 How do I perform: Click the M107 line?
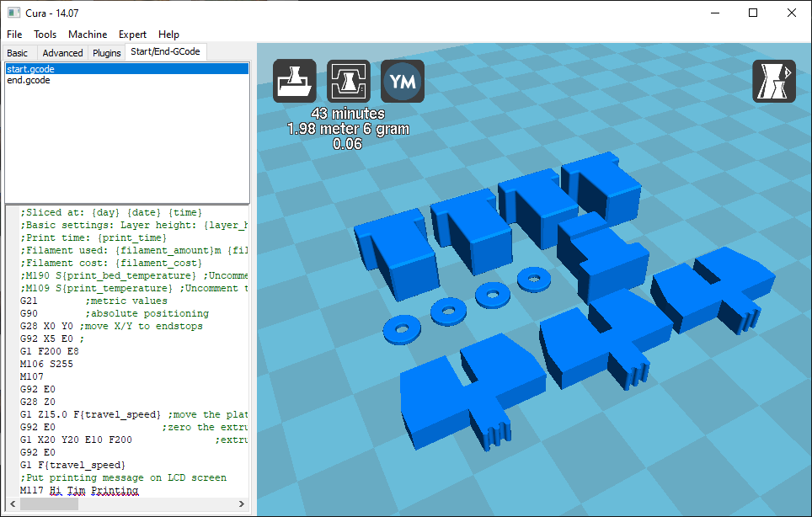point(32,376)
